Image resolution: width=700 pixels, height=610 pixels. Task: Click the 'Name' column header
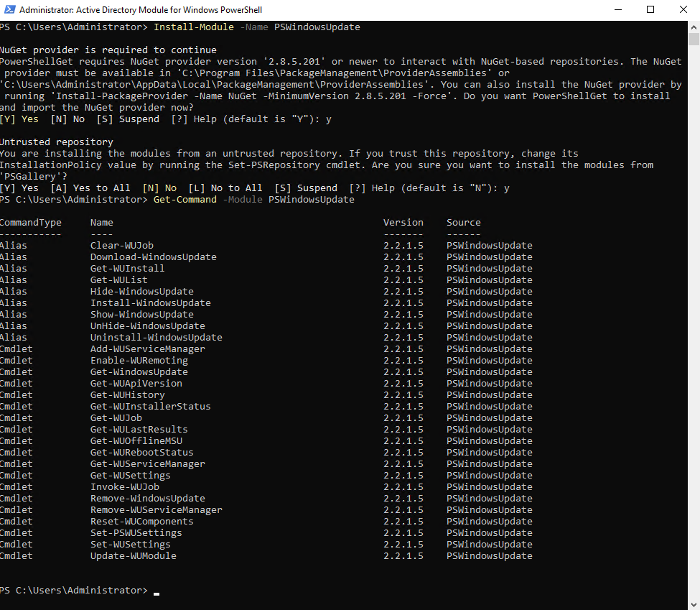point(102,223)
